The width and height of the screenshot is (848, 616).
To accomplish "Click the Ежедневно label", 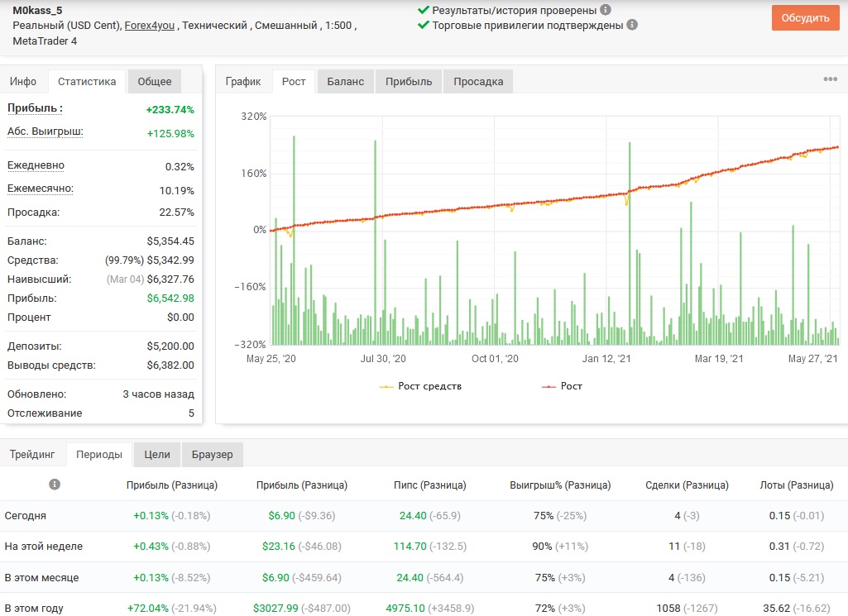I will (36, 165).
